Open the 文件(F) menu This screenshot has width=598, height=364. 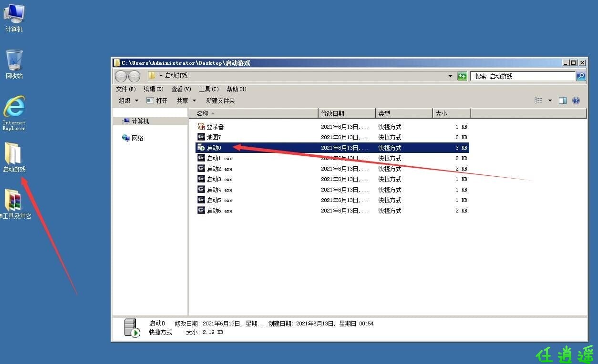126,89
